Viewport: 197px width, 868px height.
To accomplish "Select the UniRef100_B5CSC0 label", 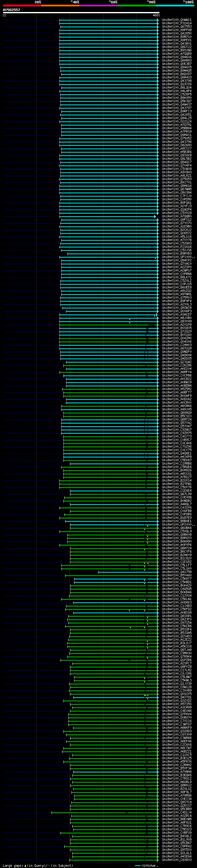I will (x=177, y=416).
